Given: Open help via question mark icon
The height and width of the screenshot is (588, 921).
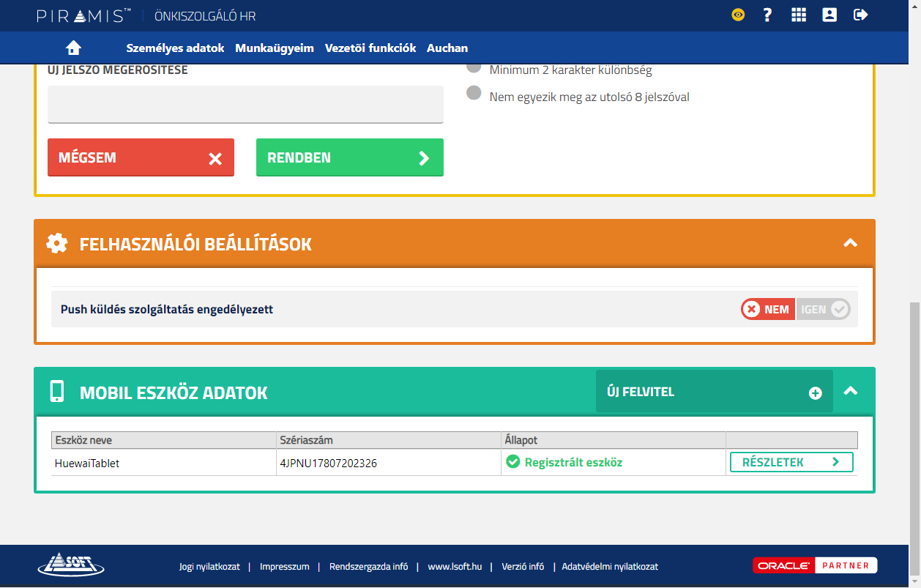Looking at the screenshot, I should click(767, 15).
